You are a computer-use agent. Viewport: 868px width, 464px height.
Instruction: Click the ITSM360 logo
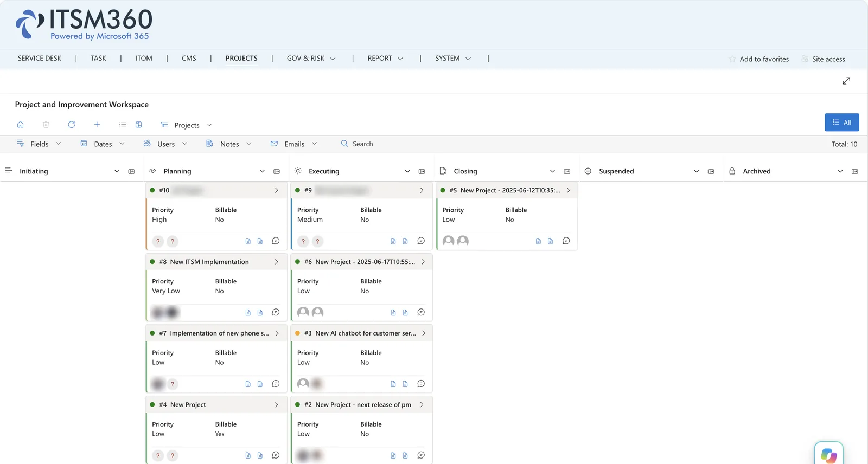[84, 24]
